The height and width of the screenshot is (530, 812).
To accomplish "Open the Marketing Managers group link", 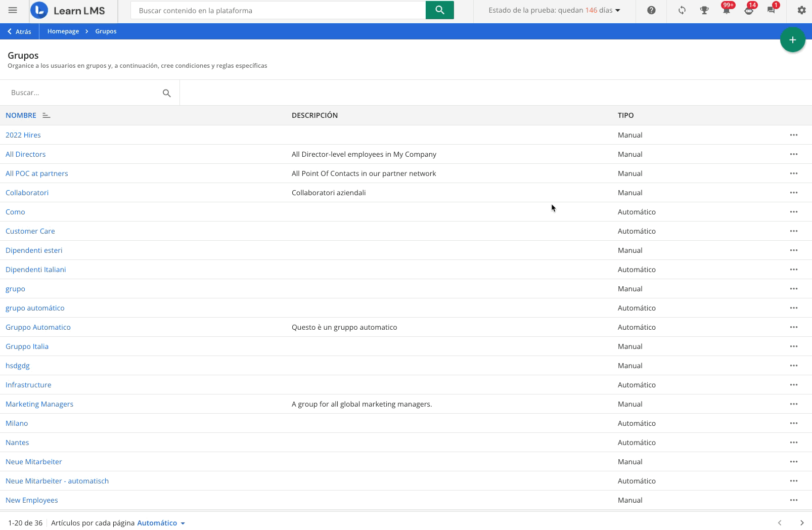I will pos(39,404).
